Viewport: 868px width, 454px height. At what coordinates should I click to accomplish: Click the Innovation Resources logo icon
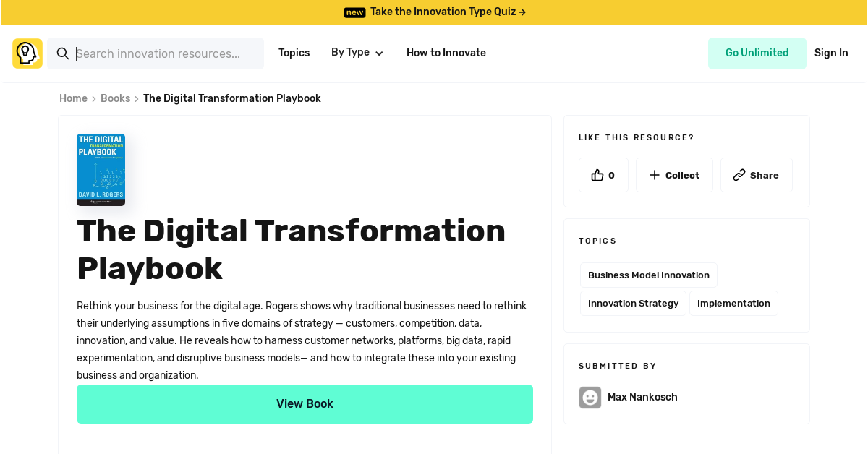[27, 53]
